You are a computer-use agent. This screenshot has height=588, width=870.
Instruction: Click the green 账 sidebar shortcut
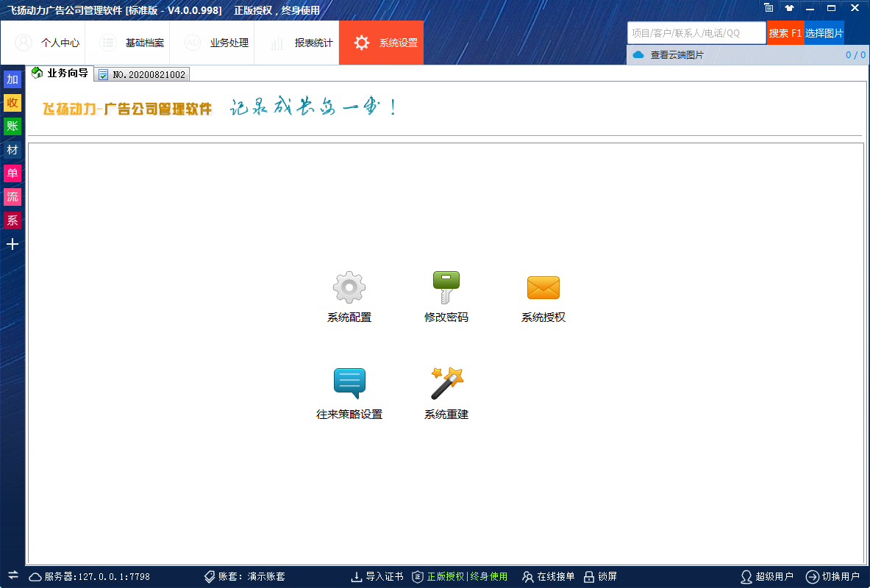click(13, 126)
